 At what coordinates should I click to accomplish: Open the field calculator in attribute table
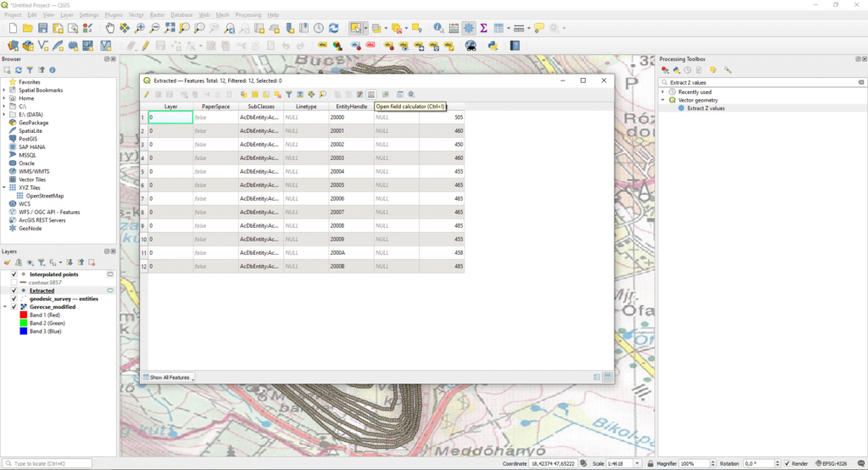pos(371,95)
